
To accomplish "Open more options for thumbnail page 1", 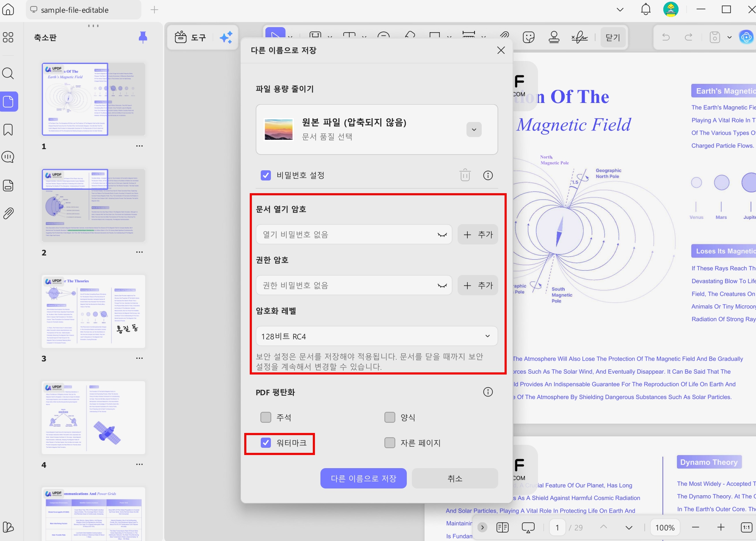I will click(139, 146).
